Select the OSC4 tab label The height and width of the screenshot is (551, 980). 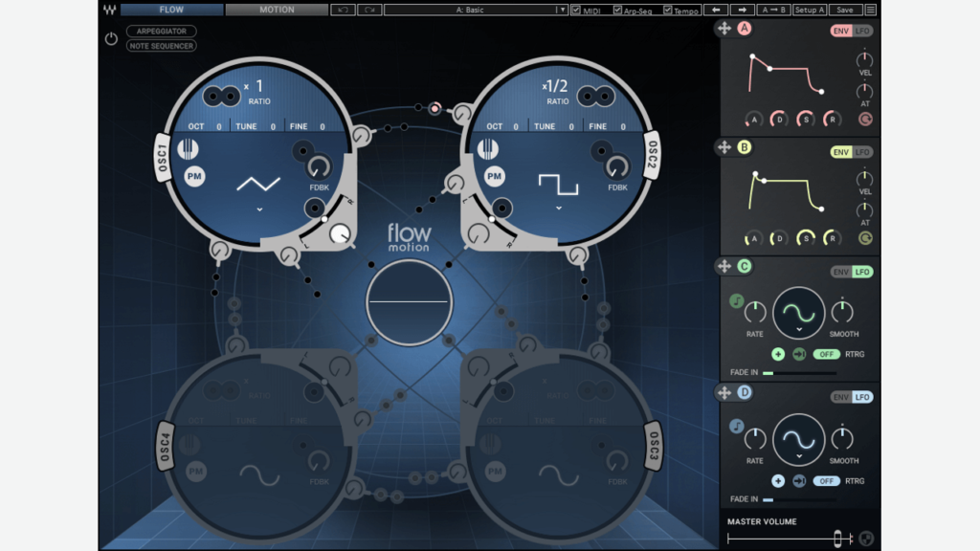(x=165, y=448)
